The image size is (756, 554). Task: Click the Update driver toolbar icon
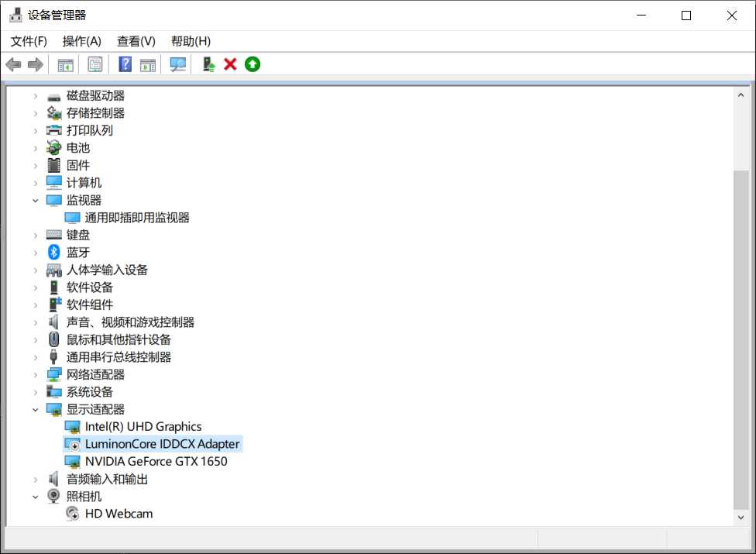click(x=208, y=64)
